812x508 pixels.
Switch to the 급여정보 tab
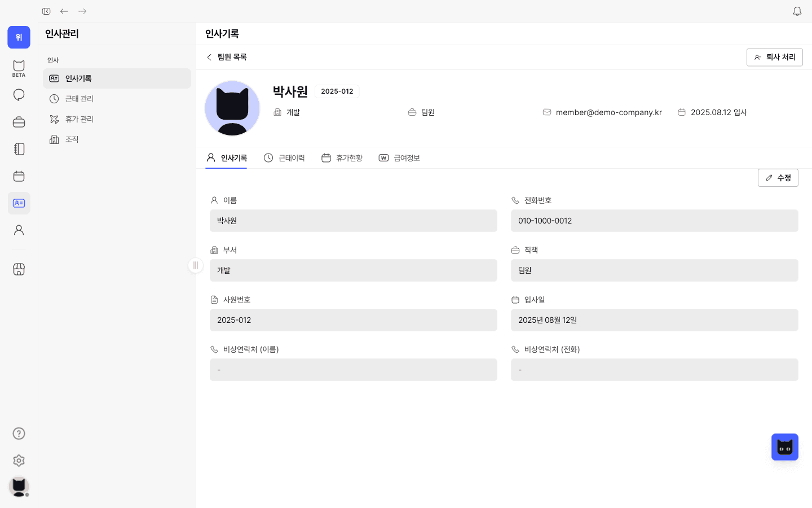[399, 158]
